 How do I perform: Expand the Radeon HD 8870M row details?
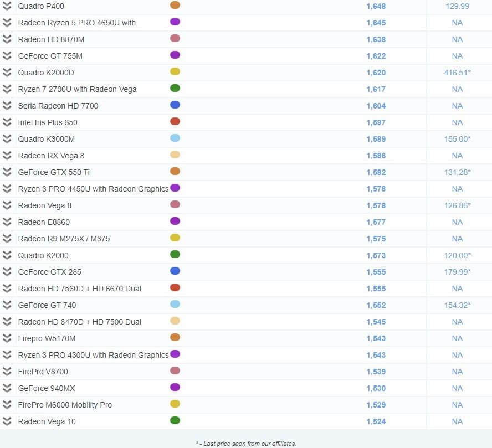[x=7, y=39]
